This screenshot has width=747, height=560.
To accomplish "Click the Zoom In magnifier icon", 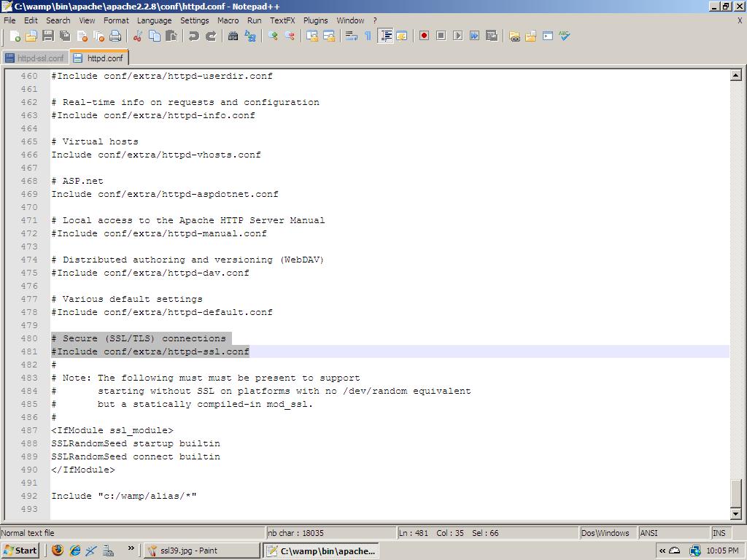I will pyautogui.click(x=273, y=36).
